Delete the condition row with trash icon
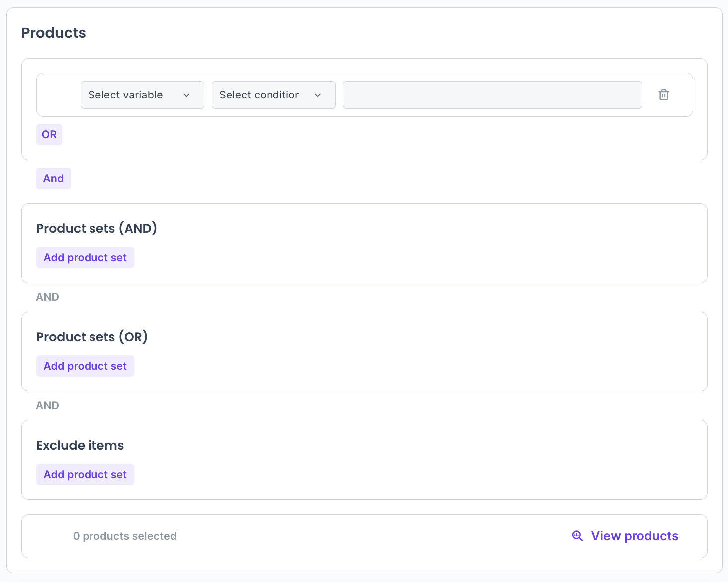Screen dimensions: 728x582 [x=663, y=95]
